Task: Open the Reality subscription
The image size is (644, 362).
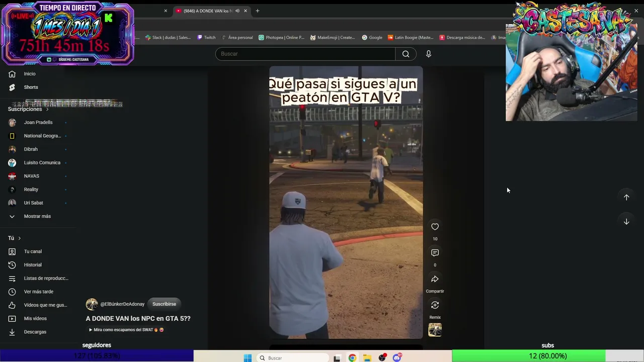Action: (31, 190)
